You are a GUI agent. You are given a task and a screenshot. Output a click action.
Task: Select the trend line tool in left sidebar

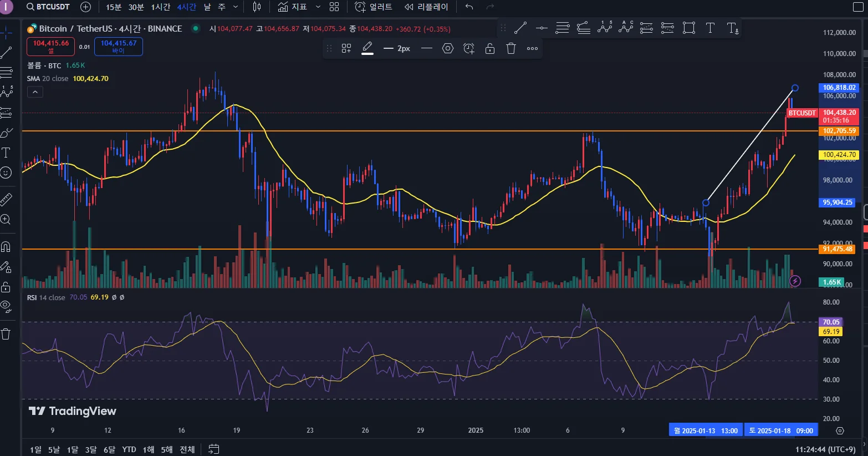[6, 53]
